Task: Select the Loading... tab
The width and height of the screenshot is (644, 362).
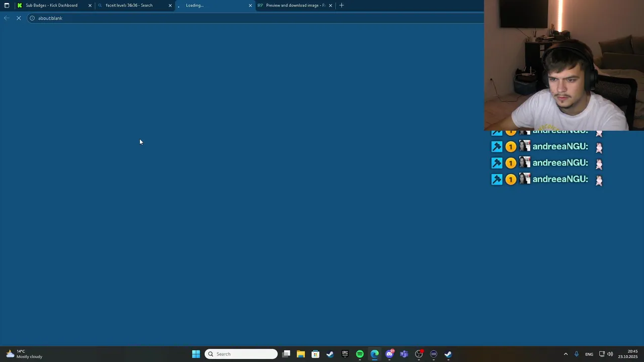Action: tap(215, 6)
